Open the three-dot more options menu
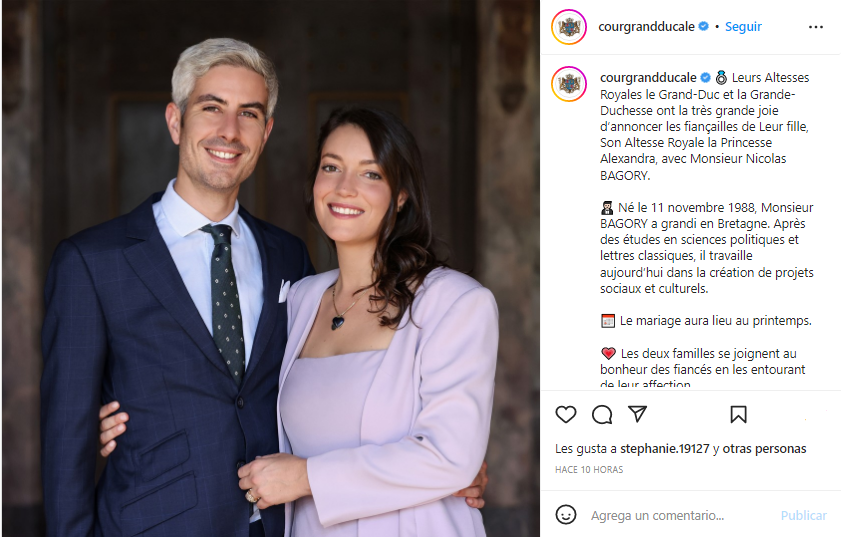This screenshot has width=841, height=537. [x=815, y=27]
